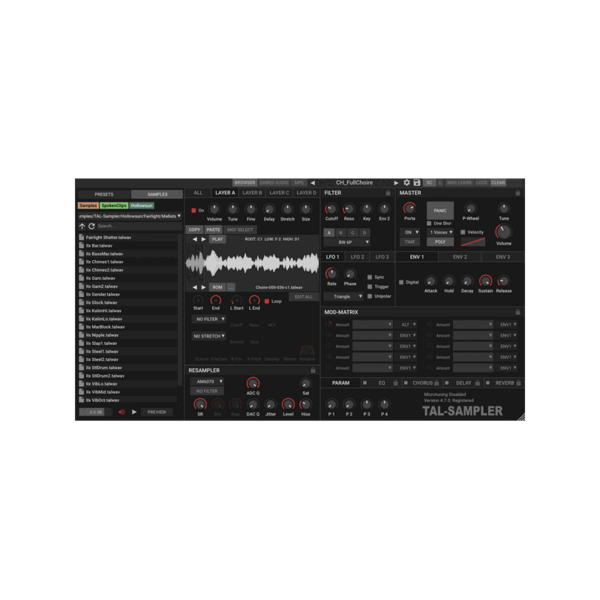Image resolution: width=600 pixels, height=600 pixels.
Task: Open the portamento ON dropdown
Action: (410, 232)
